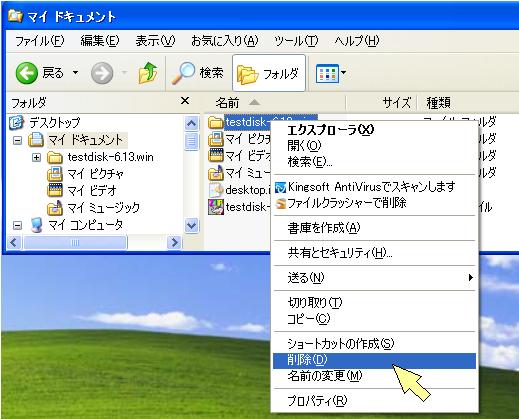
Task: Choose 削除(D) from context menu
Action: 374,360
